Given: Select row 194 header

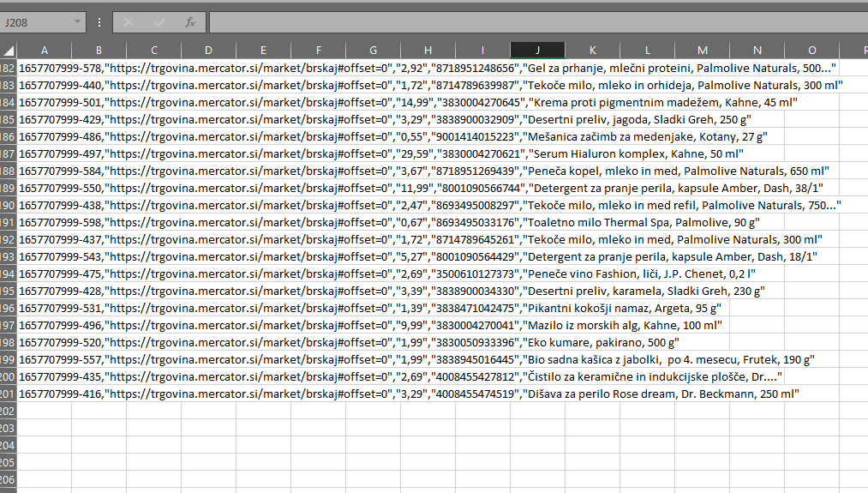Looking at the screenshot, I should click(x=9, y=274).
